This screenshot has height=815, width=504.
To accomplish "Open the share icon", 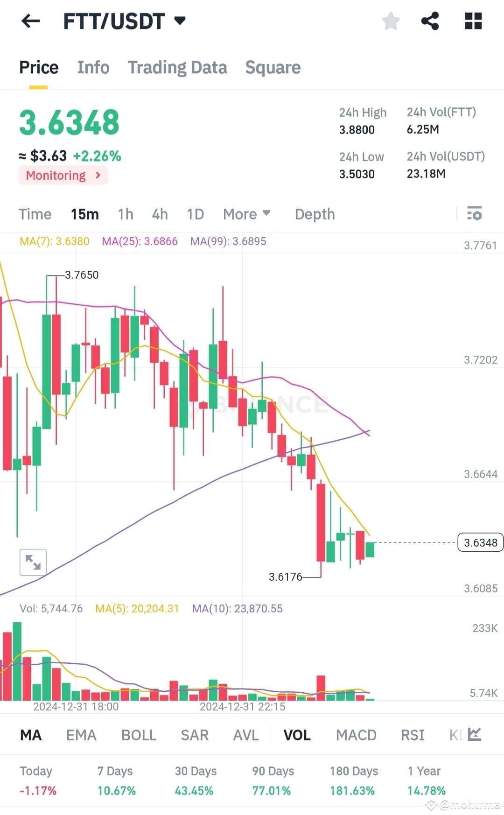I will point(430,21).
